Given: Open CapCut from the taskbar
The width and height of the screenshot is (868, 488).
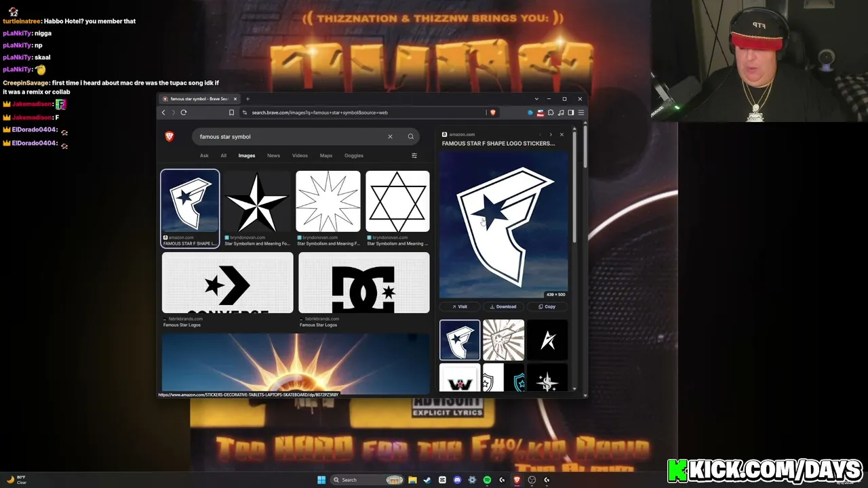Looking at the screenshot, I should (x=442, y=480).
